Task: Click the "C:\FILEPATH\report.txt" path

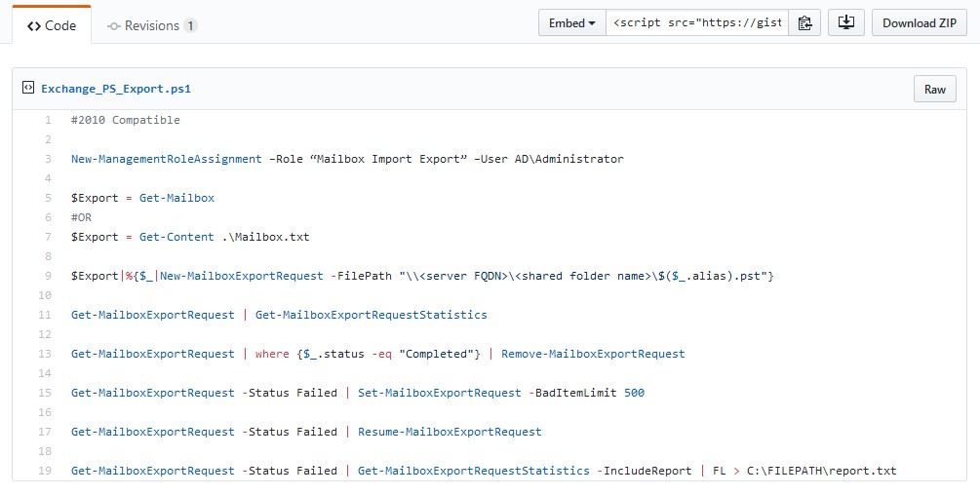Action: tap(821, 471)
